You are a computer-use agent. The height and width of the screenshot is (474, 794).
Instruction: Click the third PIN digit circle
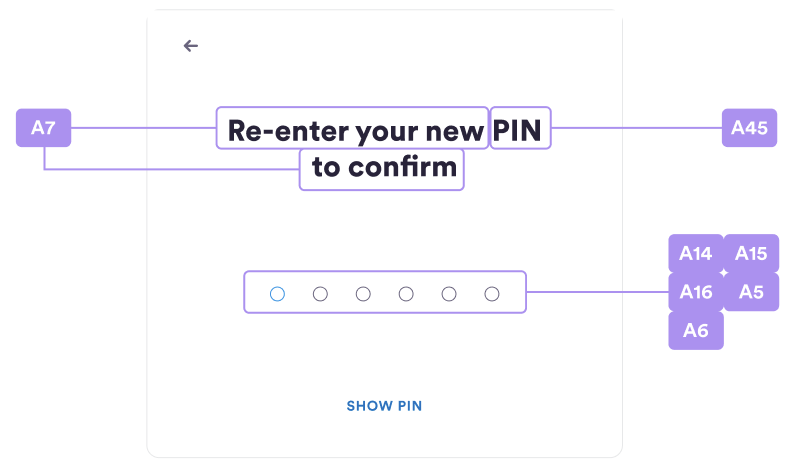[x=363, y=294]
